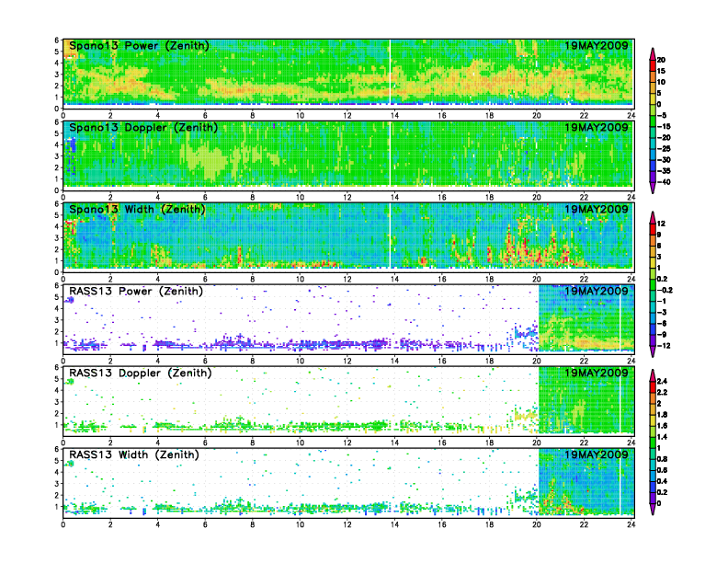Image resolution: width=728 pixels, height=563 pixels.
Task: Click the 15 label on the top colorbar
Action: pos(661,71)
